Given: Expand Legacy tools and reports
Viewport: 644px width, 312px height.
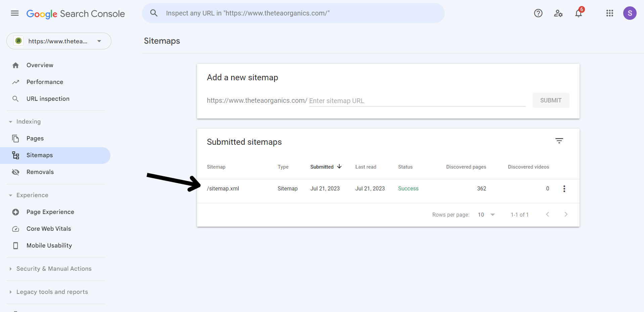Looking at the screenshot, I should pos(52,292).
